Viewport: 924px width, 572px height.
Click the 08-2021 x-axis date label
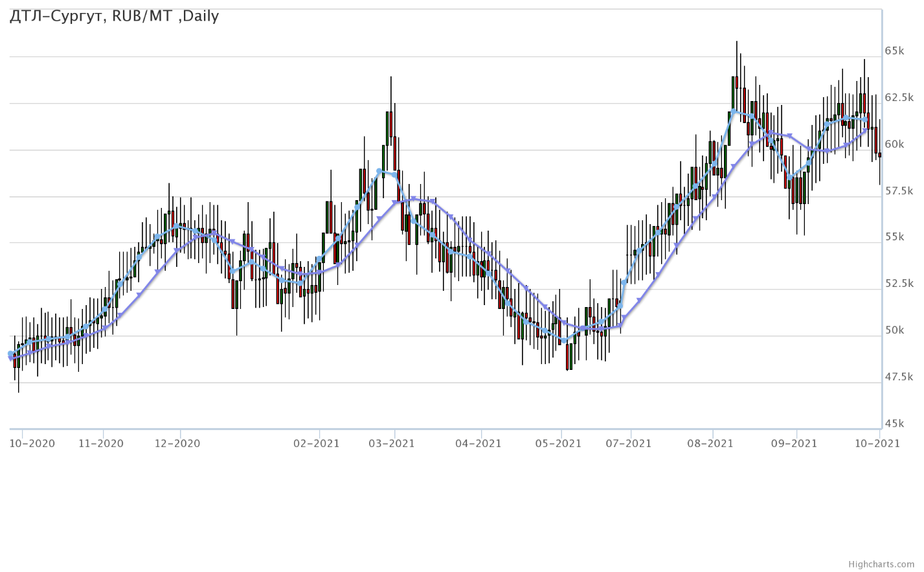(710, 444)
